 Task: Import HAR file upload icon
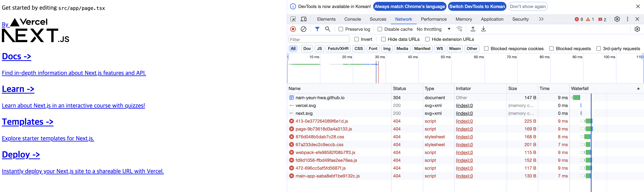[x=473, y=29]
